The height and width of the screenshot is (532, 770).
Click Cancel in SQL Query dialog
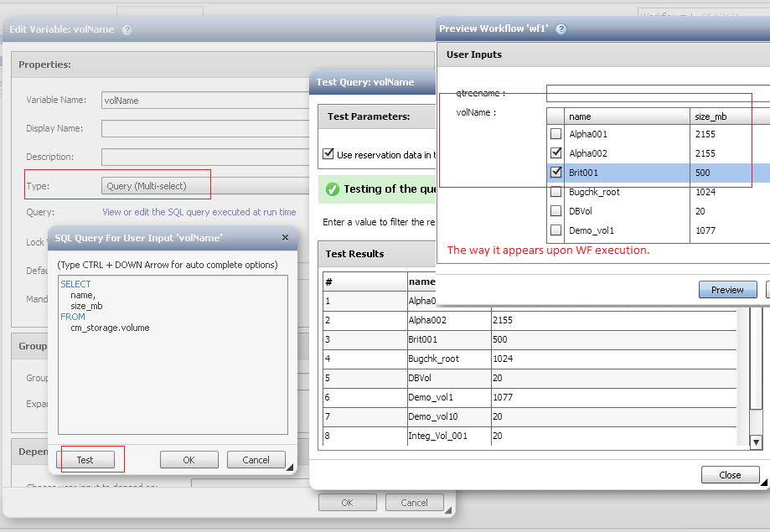pyautogui.click(x=256, y=459)
